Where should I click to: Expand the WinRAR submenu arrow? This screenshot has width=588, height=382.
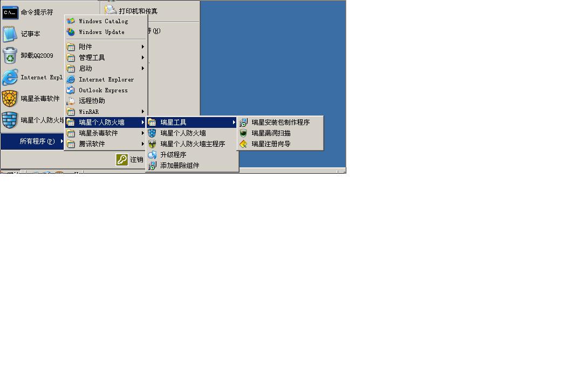142,112
